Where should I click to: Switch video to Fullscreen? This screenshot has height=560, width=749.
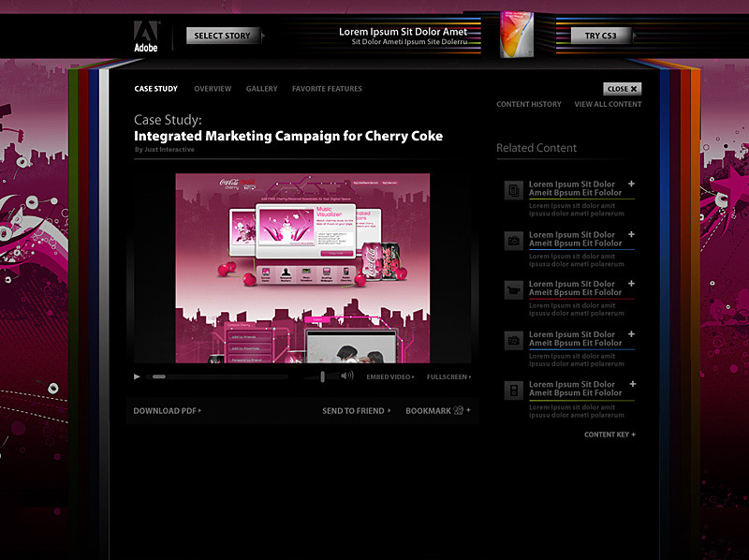click(448, 377)
